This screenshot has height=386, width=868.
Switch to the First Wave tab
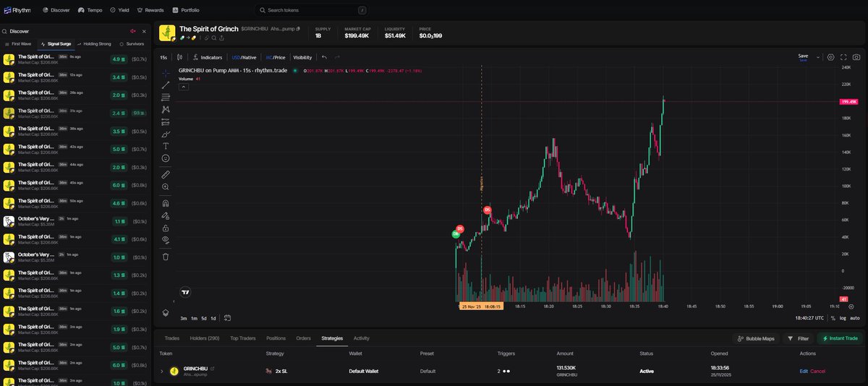18,43
